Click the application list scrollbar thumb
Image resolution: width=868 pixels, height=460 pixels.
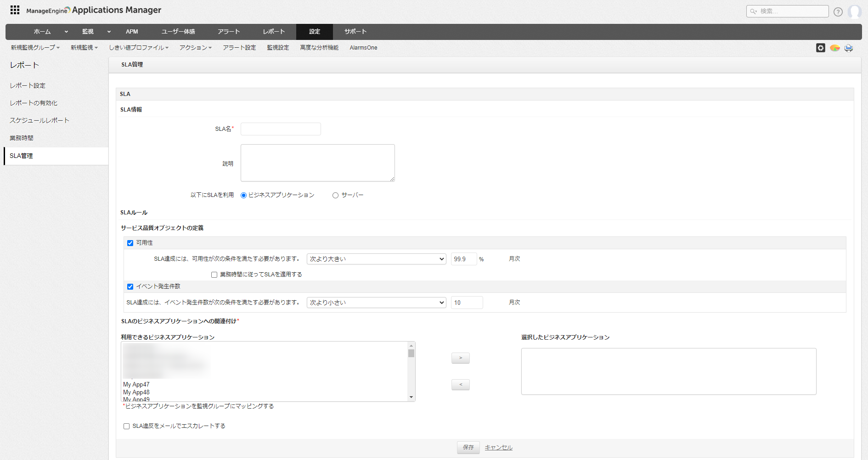click(x=411, y=353)
